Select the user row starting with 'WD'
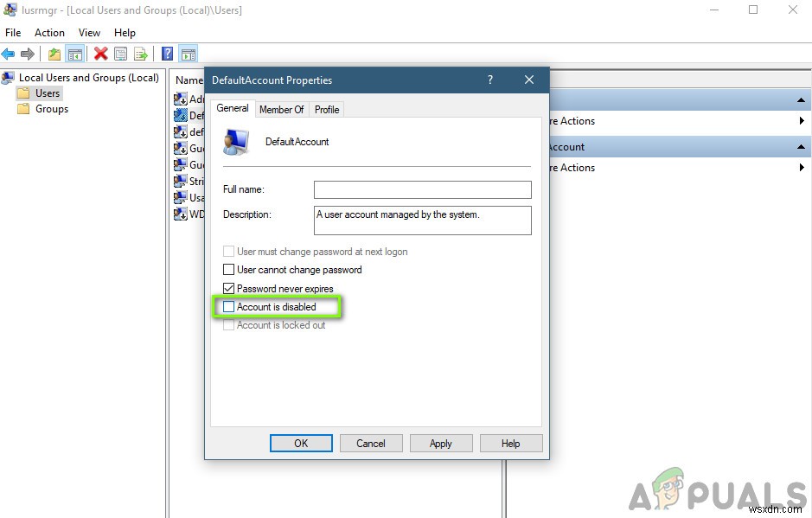The width and height of the screenshot is (812, 518). 189,214
